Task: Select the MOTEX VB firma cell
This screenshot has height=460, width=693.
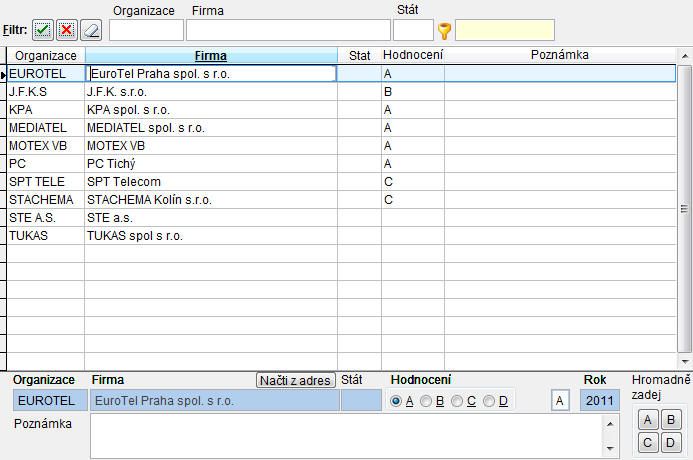Action: [211, 146]
